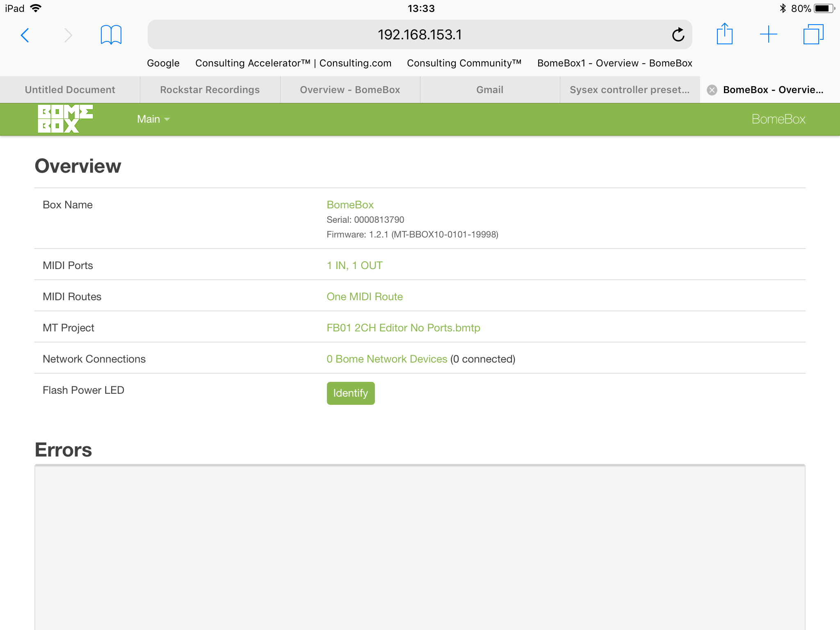Open the bookmarks book icon
The height and width of the screenshot is (630, 840).
click(x=111, y=35)
